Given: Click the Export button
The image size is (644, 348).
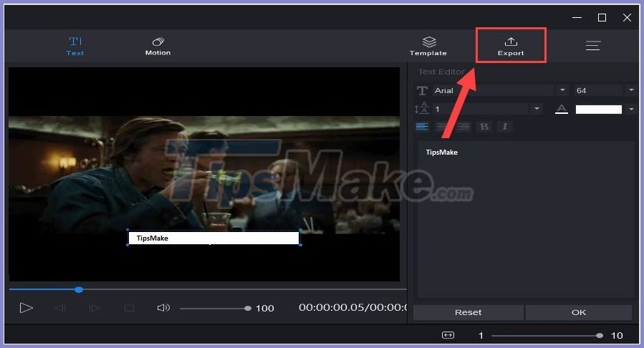Looking at the screenshot, I should pos(511,46).
